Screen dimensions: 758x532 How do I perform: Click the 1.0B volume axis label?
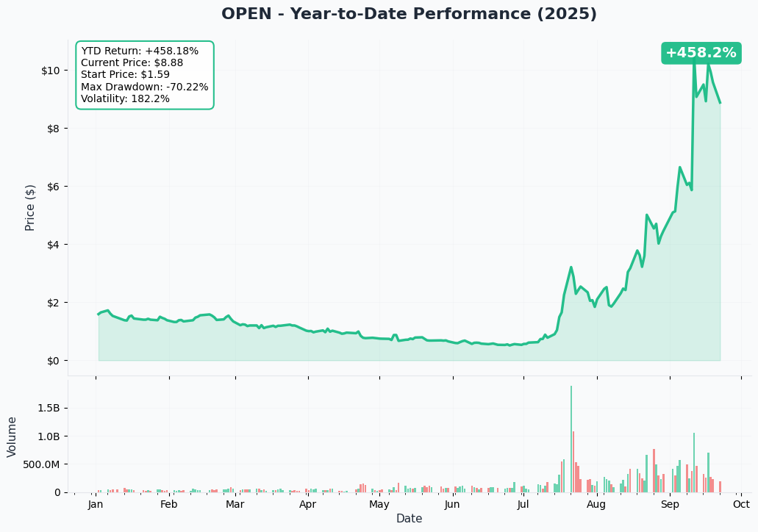point(49,436)
